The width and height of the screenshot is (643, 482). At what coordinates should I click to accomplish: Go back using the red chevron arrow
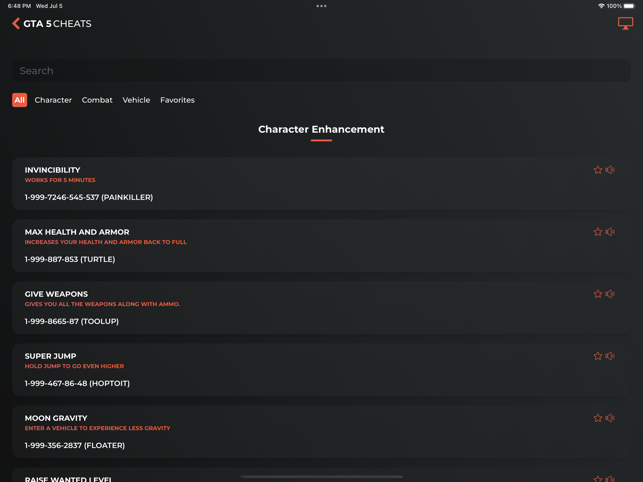pos(16,23)
